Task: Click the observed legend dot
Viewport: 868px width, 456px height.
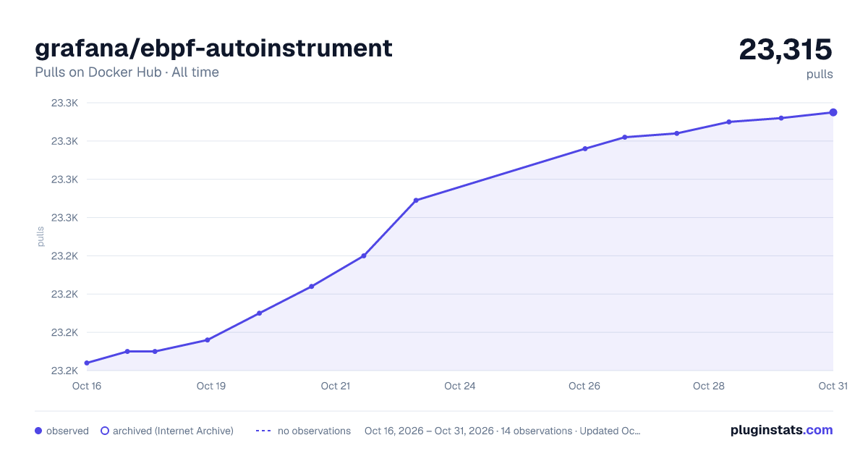Action: (38, 431)
